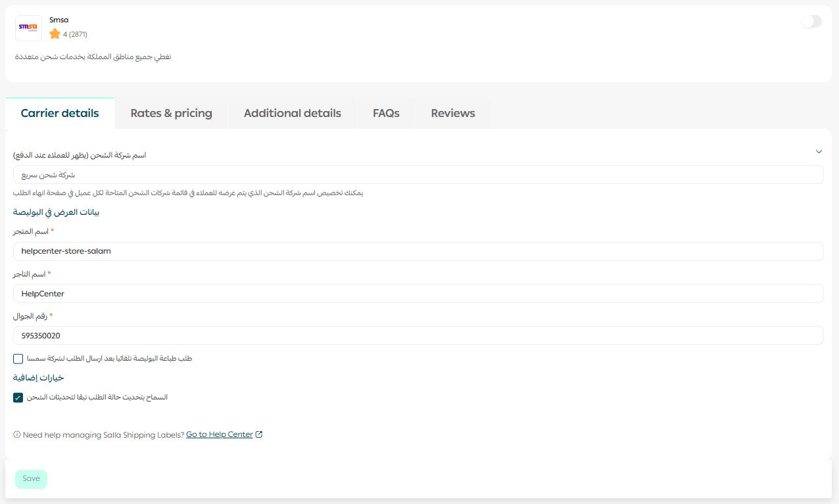
Task: Click the 4 (2871) rating count text
Action: pyautogui.click(x=75, y=34)
